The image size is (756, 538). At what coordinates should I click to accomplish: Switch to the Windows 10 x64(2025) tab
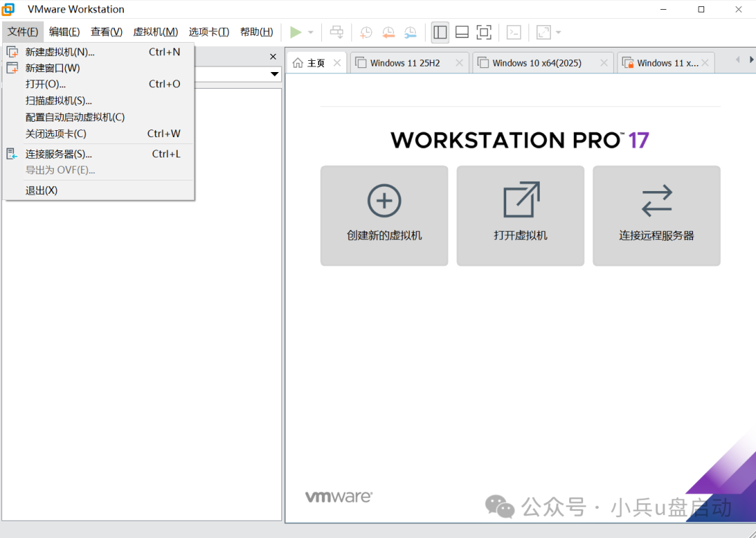click(539, 62)
